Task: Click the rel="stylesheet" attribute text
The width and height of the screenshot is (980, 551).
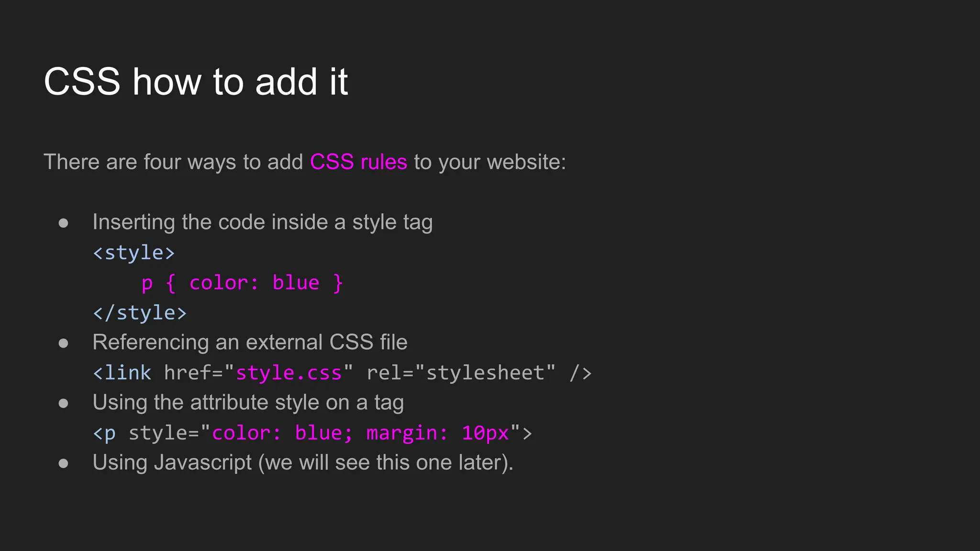Action: (461, 373)
